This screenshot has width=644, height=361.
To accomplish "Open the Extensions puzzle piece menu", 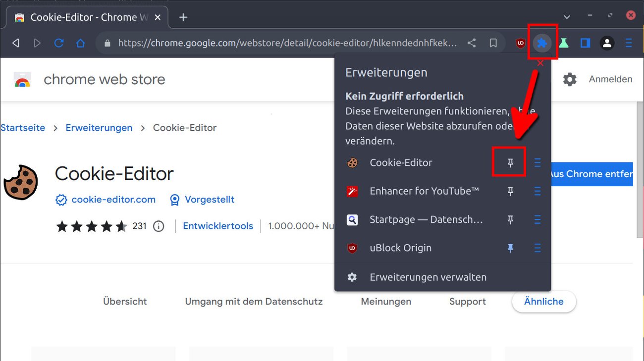I will [542, 43].
